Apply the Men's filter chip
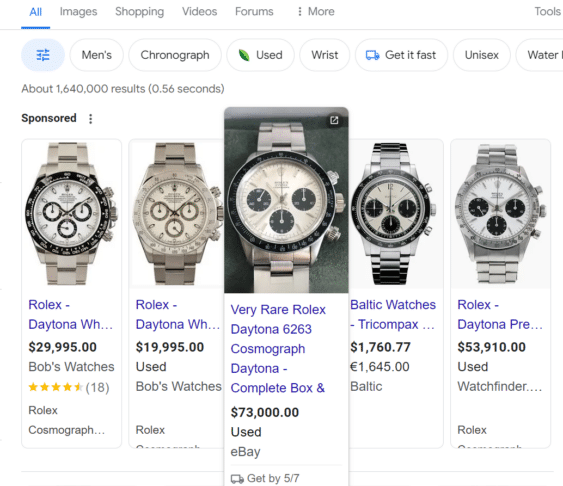The width and height of the screenshot is (563, 486). (x=97, y=55)
